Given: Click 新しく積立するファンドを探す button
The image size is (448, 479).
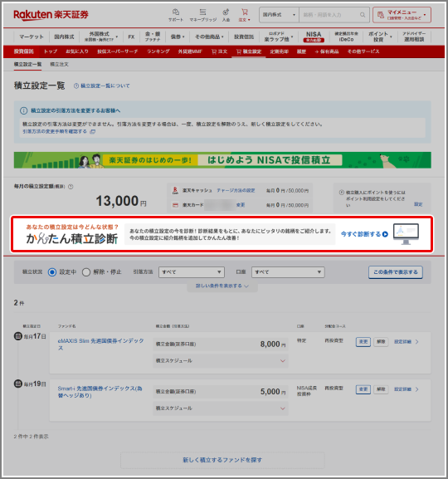Looking at the screenshot, I should click(x=222, y=460).
